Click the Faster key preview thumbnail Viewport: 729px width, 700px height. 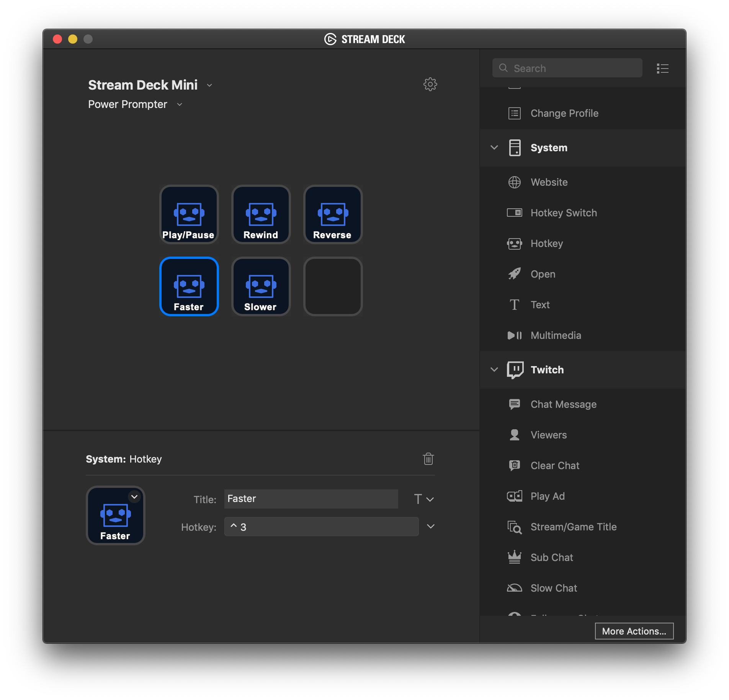coord(116,515)
